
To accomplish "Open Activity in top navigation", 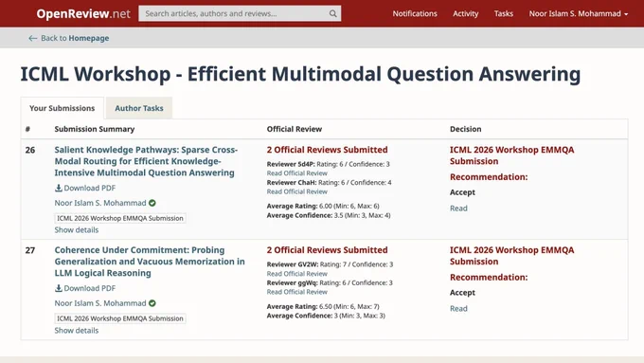I will point(465,13).
